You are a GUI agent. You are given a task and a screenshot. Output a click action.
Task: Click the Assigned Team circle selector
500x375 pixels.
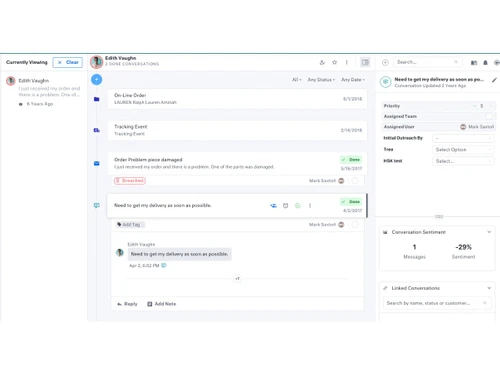click(489, 116)
